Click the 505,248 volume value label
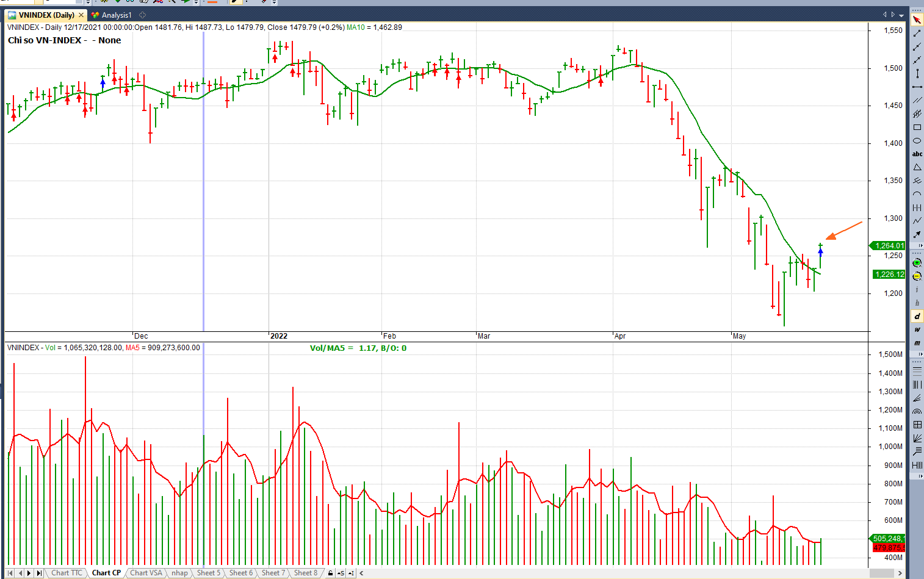The height and width of the screenshot is (579, 924). [x=888, y=539]
